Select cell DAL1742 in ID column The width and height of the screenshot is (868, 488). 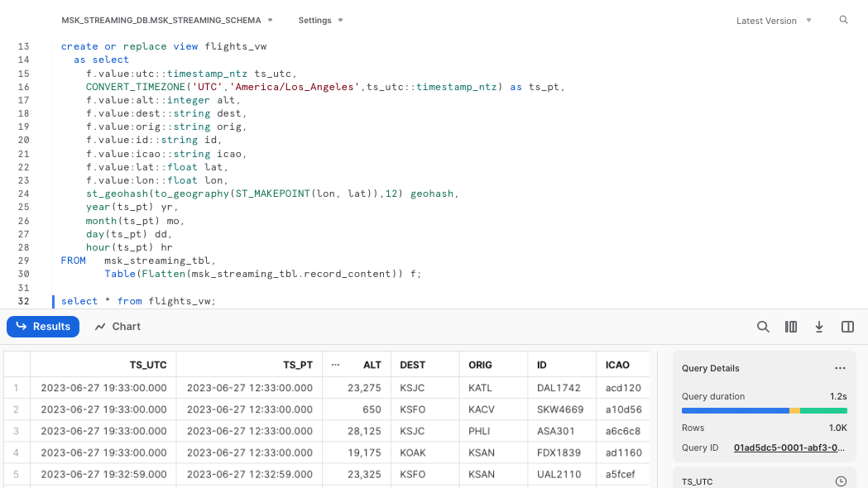(559, 387)
